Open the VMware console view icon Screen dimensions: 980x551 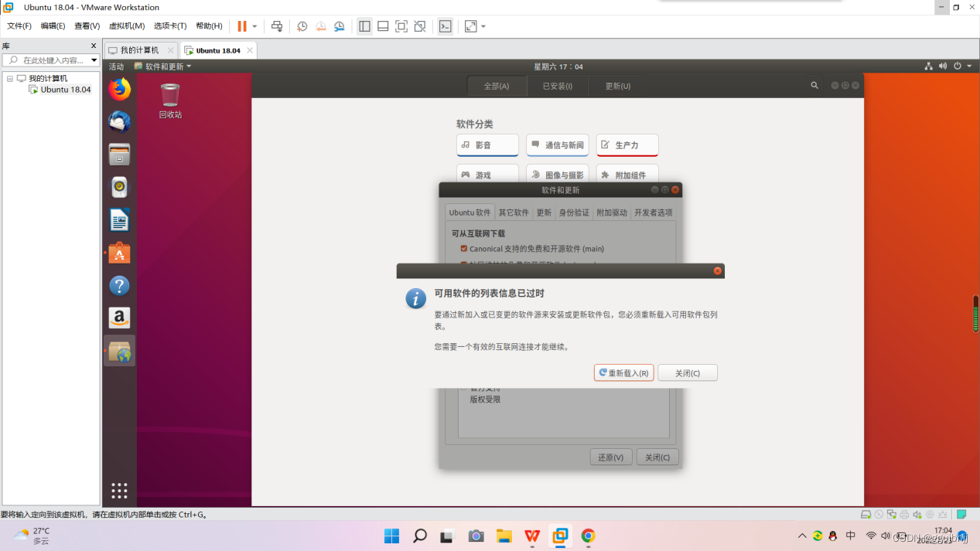click(445, 26)
